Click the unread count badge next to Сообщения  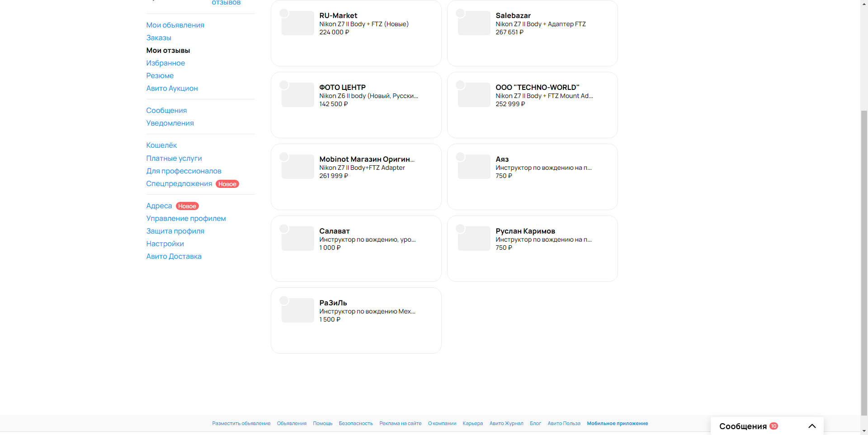(774, 426)
